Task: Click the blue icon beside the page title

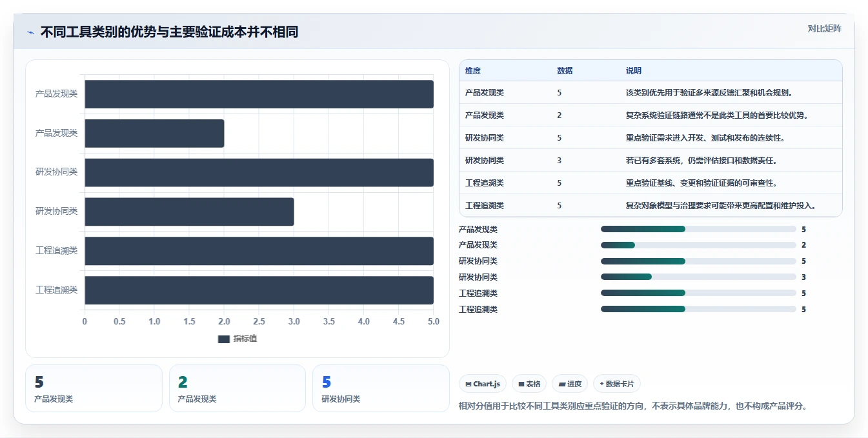Action: pyautogui.click(x=30, y=32)
